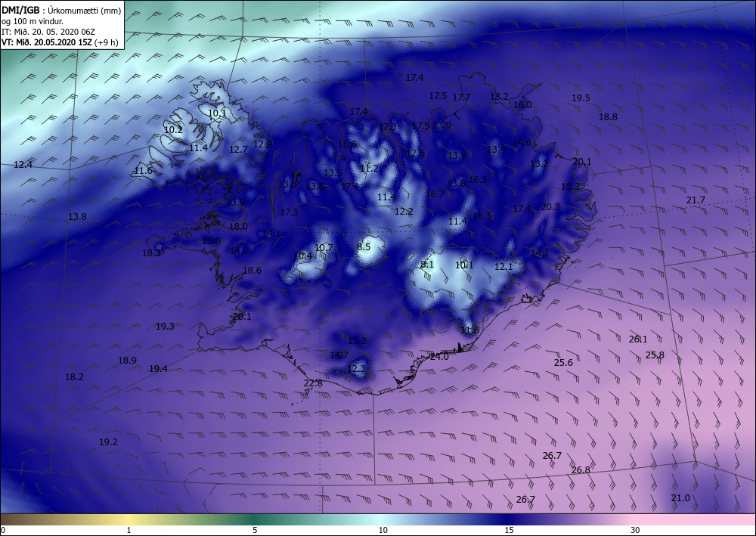Click the 18.6 map value
The height and width of the screenshot is (536, 756).
(x=252, y=271)
